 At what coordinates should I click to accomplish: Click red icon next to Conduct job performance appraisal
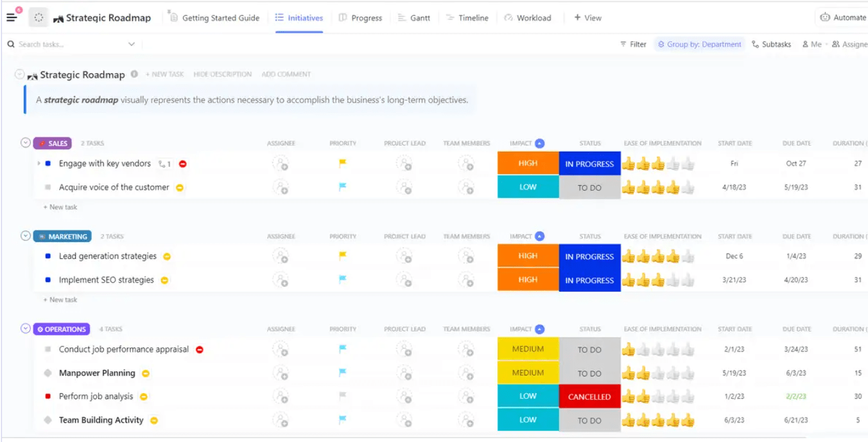click(x=200, y=349)
